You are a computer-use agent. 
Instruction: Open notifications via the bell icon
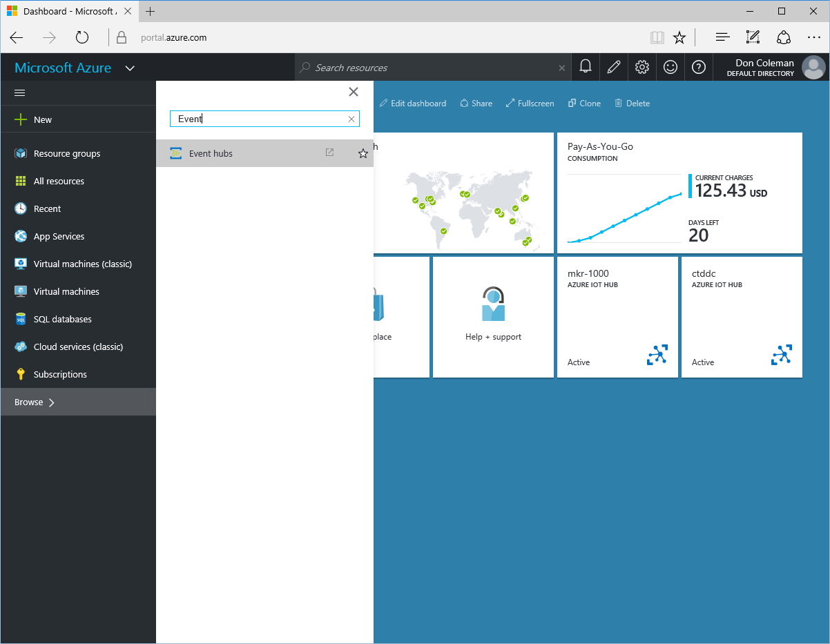pyautogui.click(x=586, y=66)
